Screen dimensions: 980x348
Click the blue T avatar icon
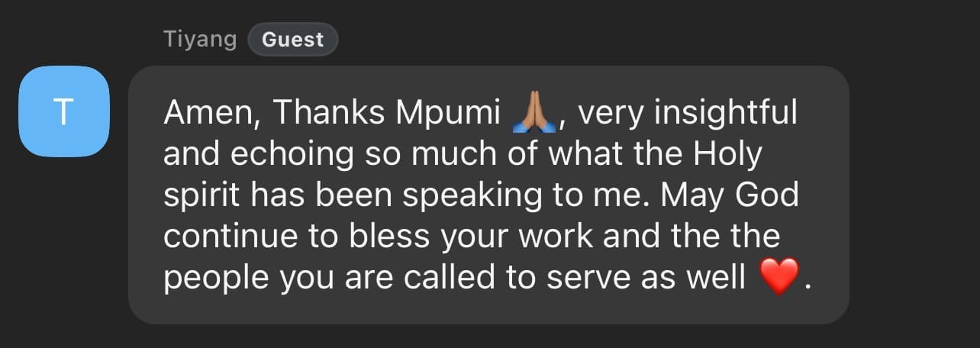[x=64, y=112]
